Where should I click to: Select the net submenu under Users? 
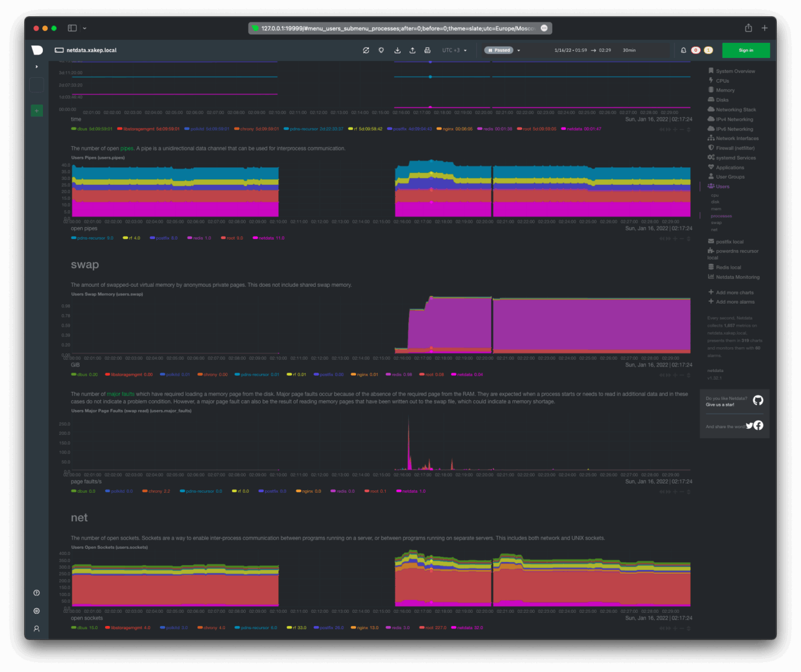(714, 230)
